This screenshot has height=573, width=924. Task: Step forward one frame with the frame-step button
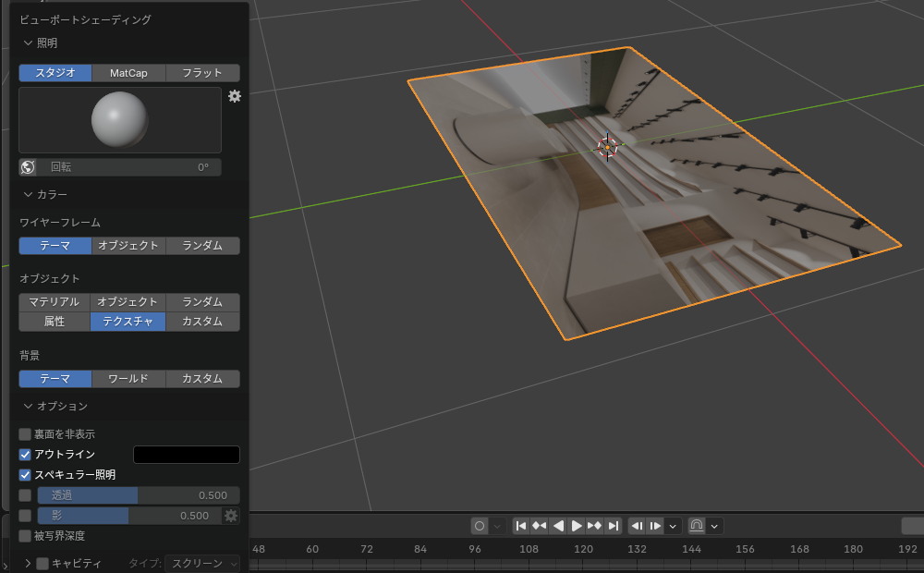pos(655,526)
